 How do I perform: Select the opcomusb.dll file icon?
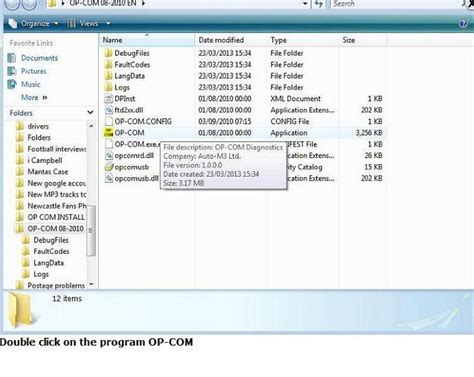point(108,178)
